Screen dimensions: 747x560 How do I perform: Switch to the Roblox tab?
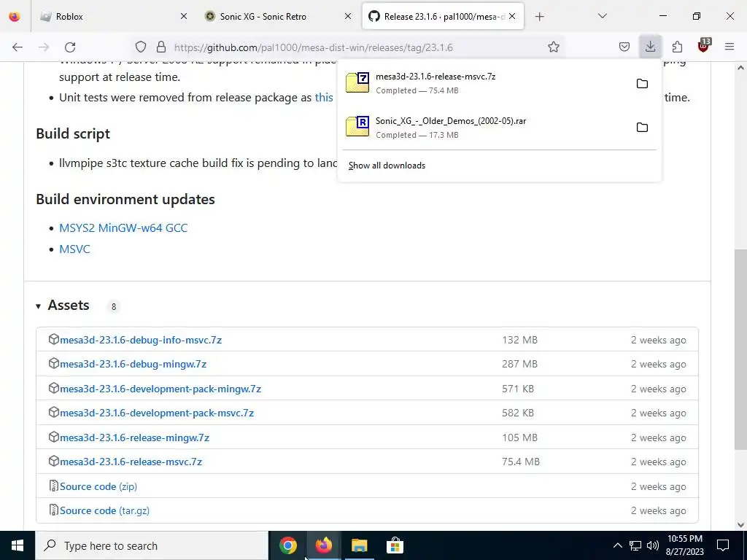(115, 17)
